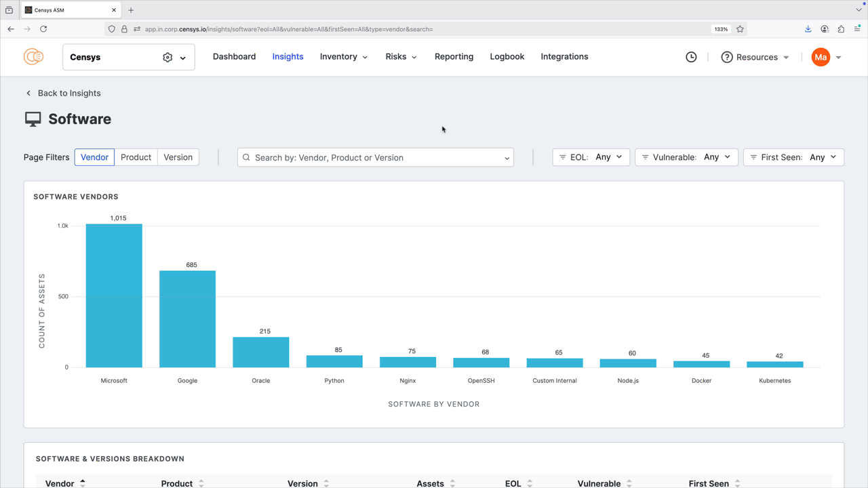Click the browser forward arrow

[x=27, y=29]
